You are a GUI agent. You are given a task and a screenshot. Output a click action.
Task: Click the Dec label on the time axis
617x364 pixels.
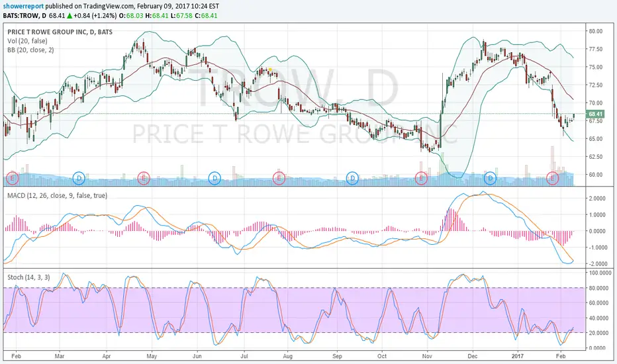(x=472, y=356)
